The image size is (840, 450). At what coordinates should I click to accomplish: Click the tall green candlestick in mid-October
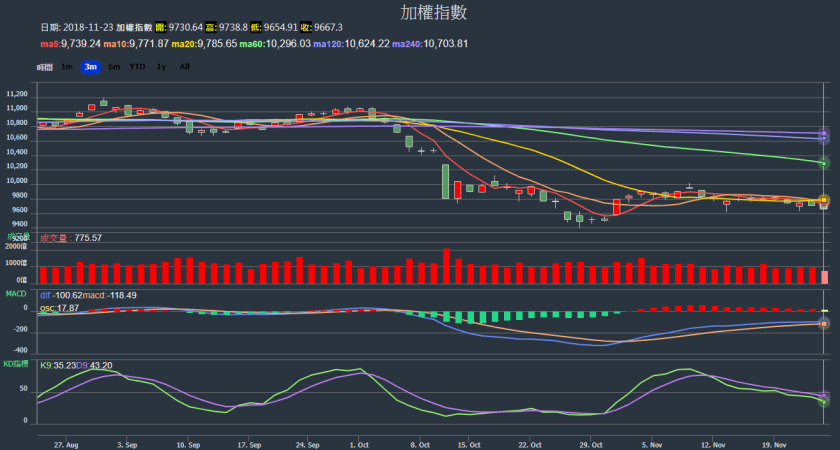446,181
